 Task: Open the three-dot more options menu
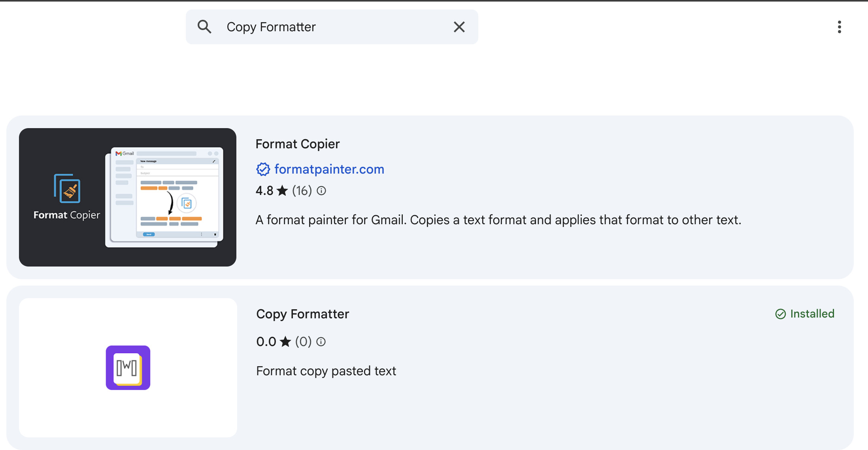[x=839, y=27]
